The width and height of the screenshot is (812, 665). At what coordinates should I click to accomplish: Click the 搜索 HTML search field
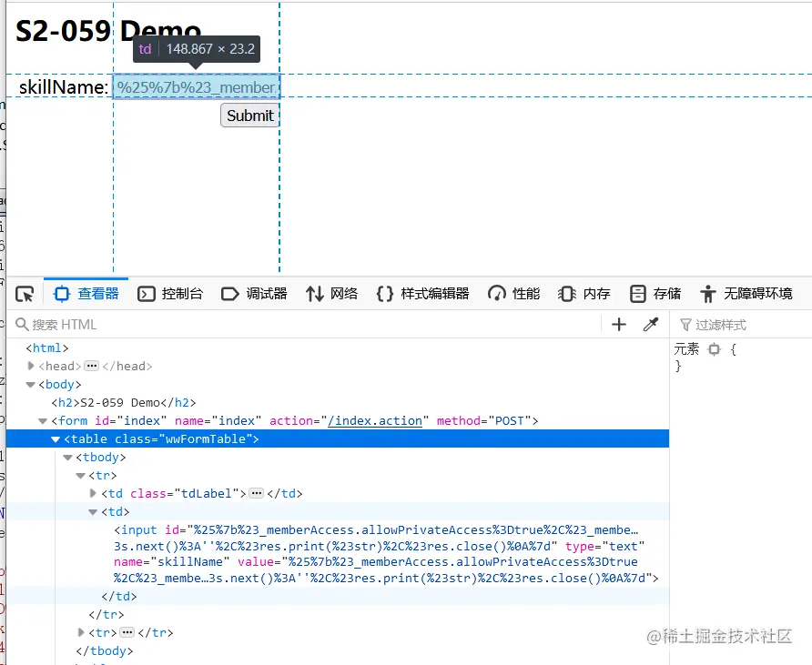pyautogui.click(x=308, y=325)
